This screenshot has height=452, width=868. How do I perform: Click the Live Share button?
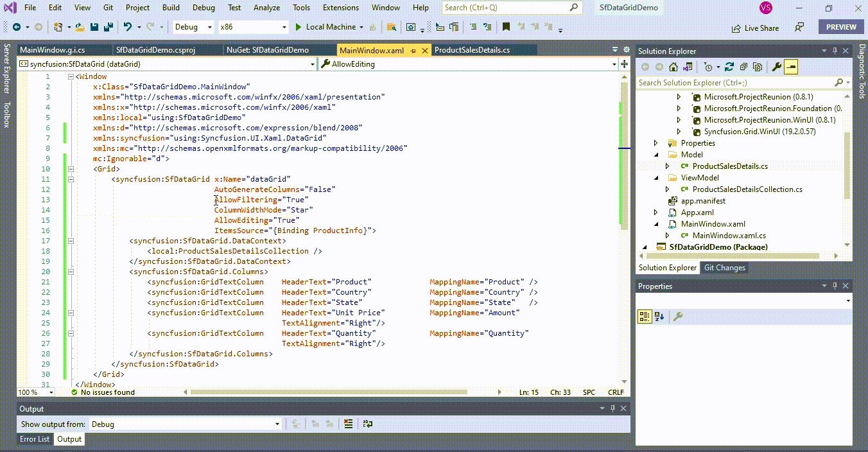point(755,28)
